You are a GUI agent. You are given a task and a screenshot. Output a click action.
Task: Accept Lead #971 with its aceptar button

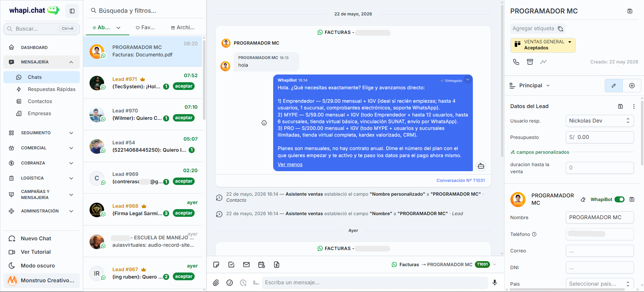click(x=184, y=86)
